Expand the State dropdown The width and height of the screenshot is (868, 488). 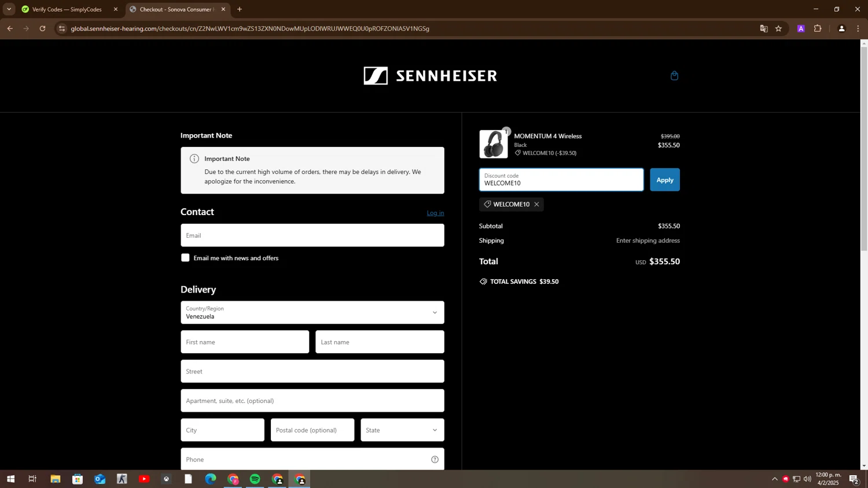(402, 430)
